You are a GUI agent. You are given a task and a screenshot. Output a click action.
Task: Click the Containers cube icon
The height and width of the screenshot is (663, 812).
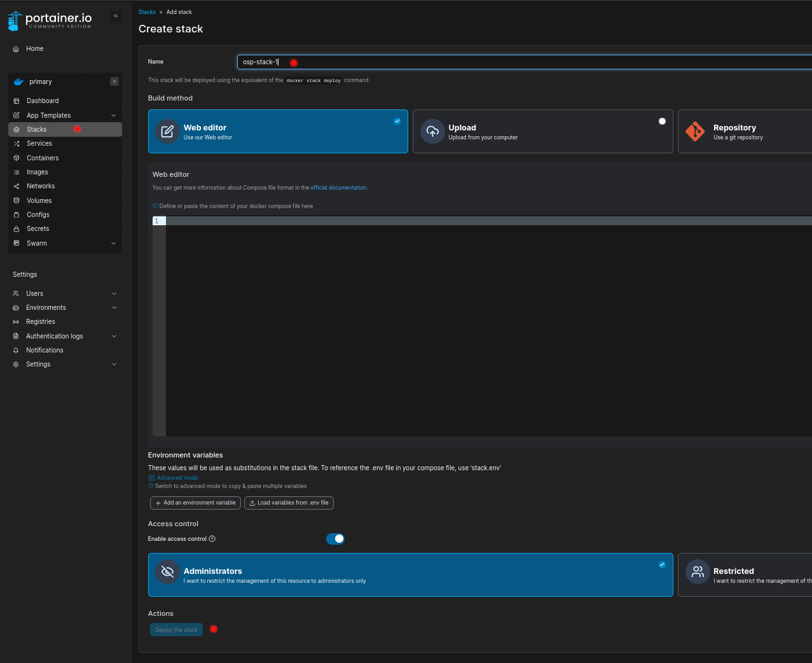[x=17, y=158]
